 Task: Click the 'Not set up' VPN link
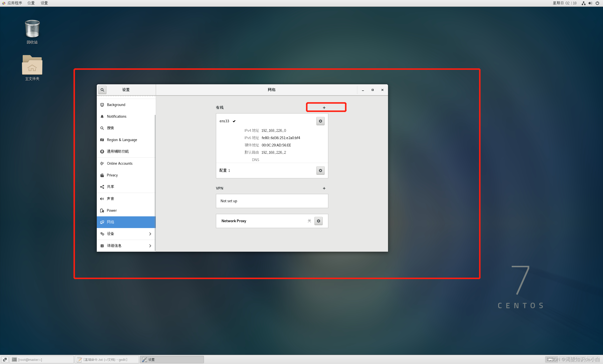[x=271, y=201]
